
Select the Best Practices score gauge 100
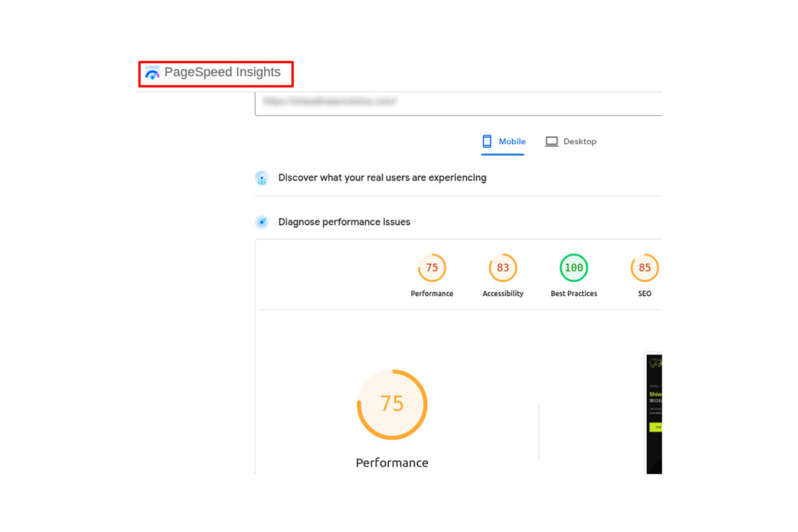pos(574,267)
